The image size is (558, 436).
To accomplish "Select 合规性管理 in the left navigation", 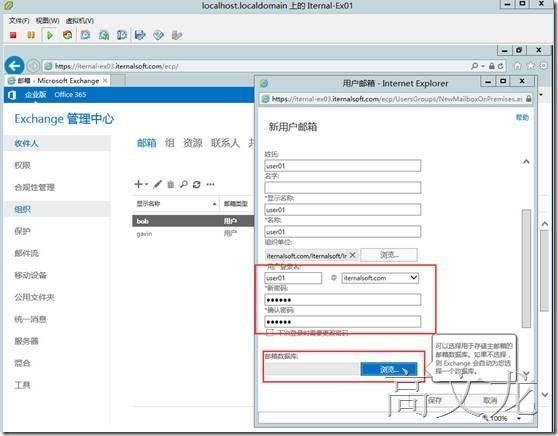I will [x=57, y=188].
